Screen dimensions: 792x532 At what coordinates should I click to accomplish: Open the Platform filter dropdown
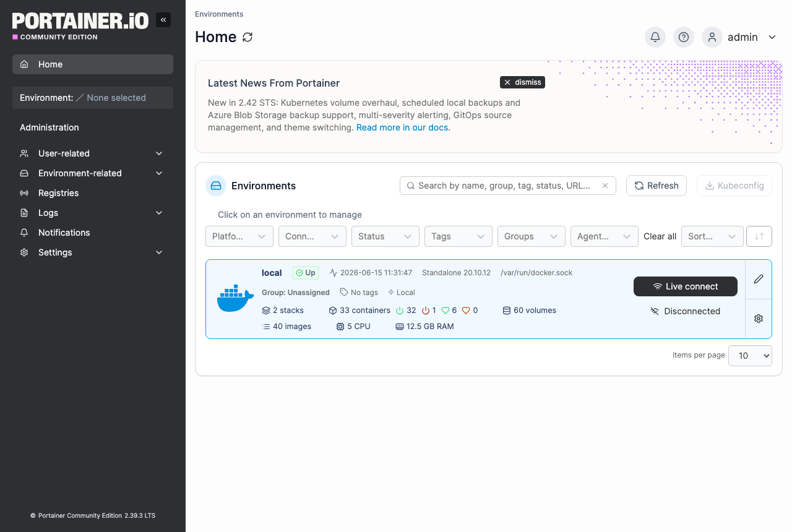pyautogui.click(x=239, y=236)
